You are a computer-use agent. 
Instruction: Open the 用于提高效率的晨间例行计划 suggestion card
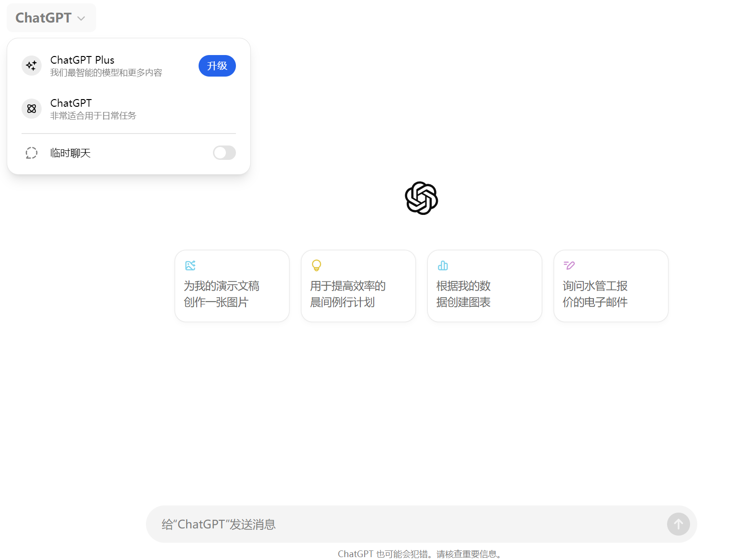click(x=358, y=286)
